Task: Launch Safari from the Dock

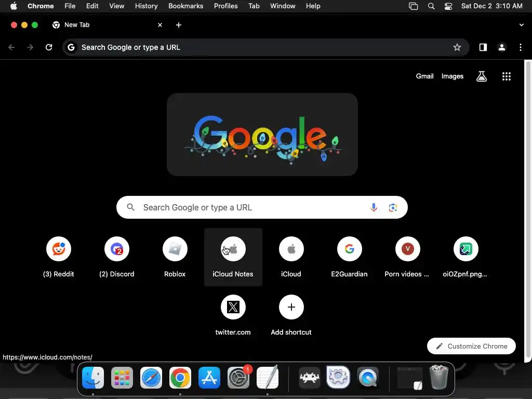Action: [151, 378]
